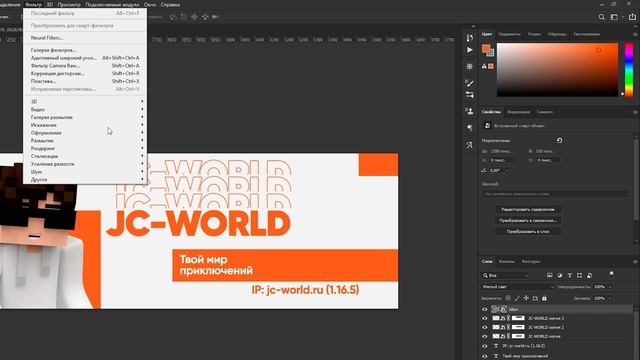This screenshot has height=360, width=640.
Task: Switch to the Коррекция tab
Action: coord(518,112)
